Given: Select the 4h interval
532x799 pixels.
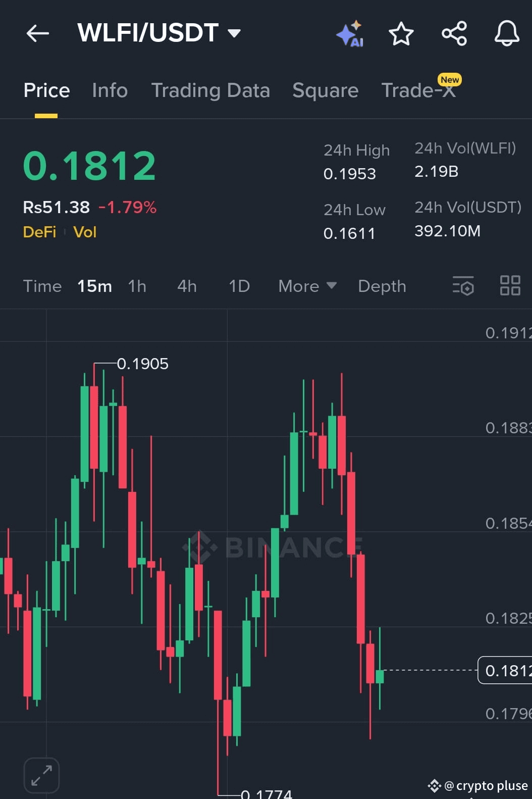Looking at the screenshot, I should click(x=187, y=286).
